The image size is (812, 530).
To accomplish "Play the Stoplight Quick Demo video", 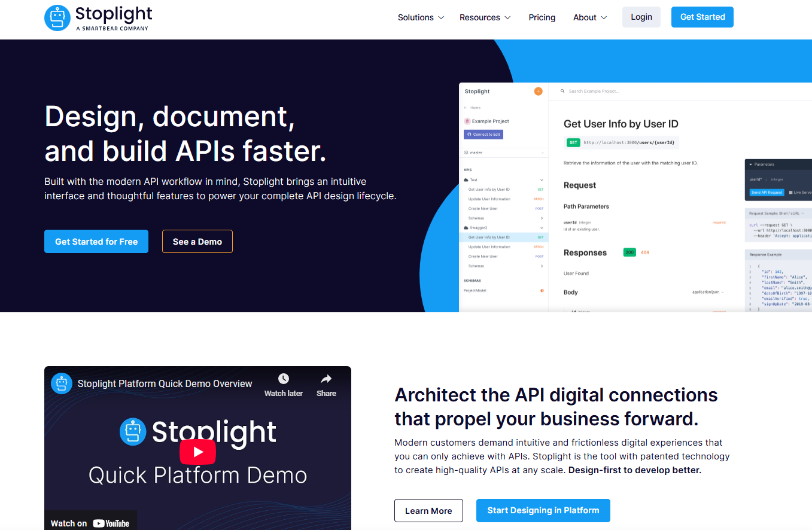I will [197, 452].
